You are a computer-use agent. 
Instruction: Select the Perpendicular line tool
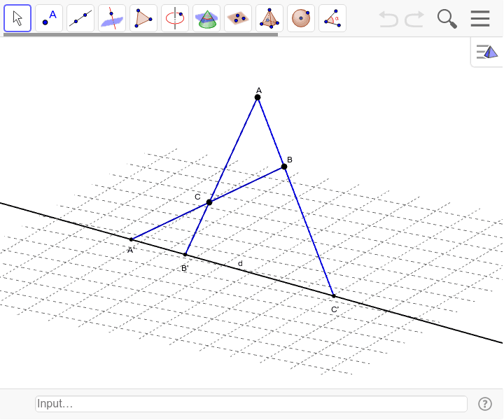coord(112,18)
